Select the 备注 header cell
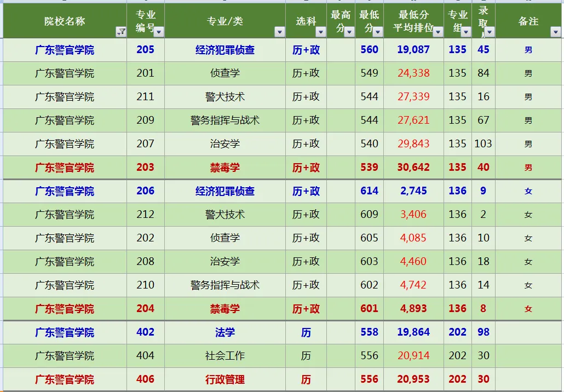This screenshot has height=392, width=564. (x=528, y=21)
